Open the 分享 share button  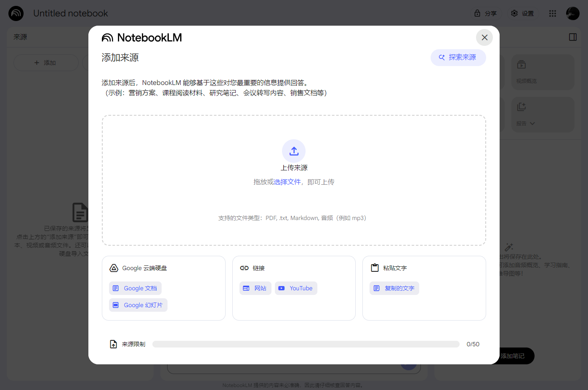point(485,13)
